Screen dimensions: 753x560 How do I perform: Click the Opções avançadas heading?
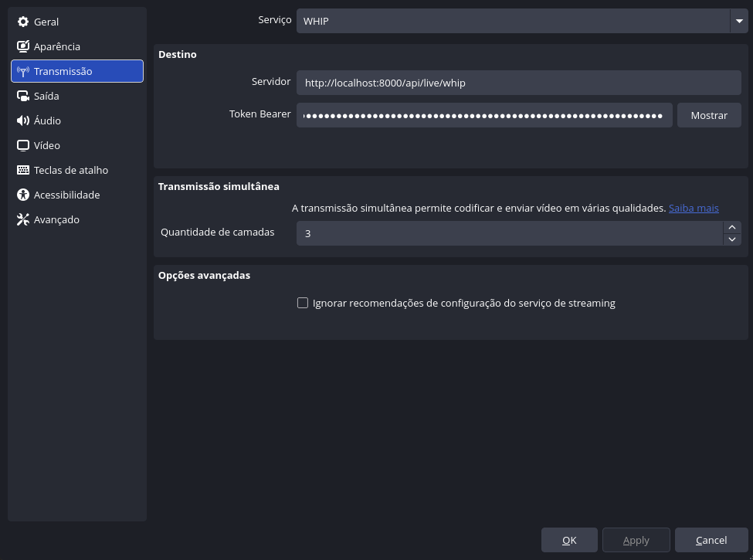pyautogui.click(x=204, y=275)
